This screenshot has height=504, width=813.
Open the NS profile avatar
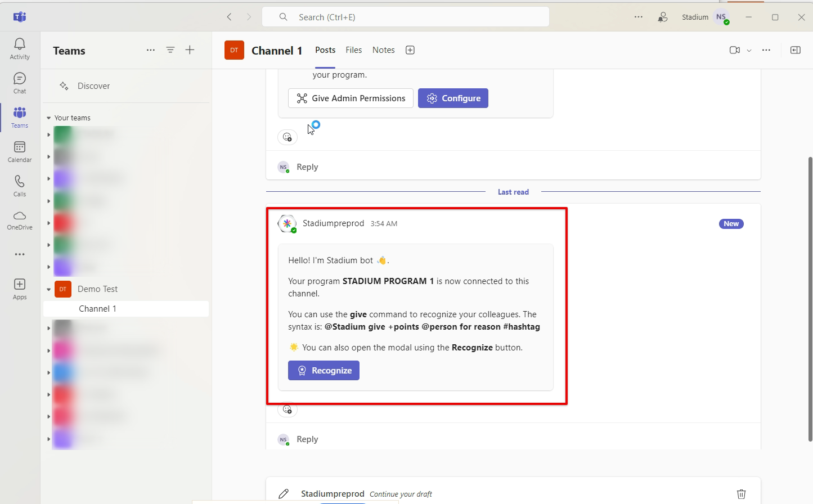[x=722, y=17]
